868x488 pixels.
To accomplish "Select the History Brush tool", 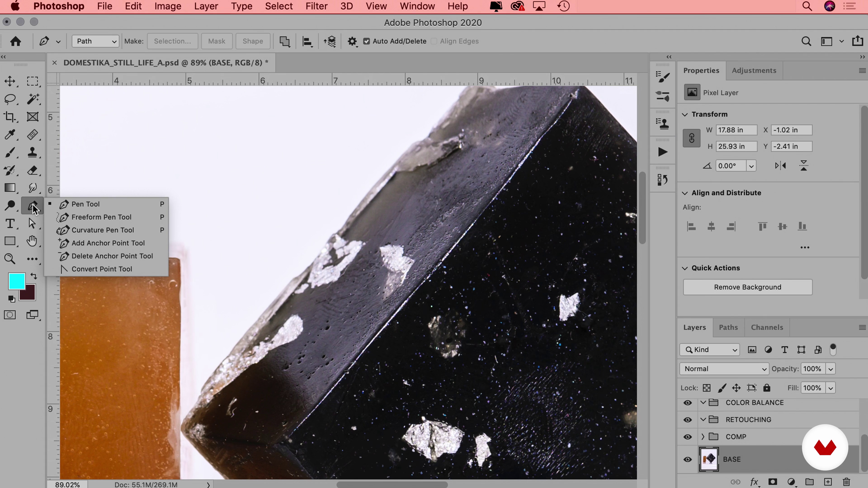I will [10, 170].
